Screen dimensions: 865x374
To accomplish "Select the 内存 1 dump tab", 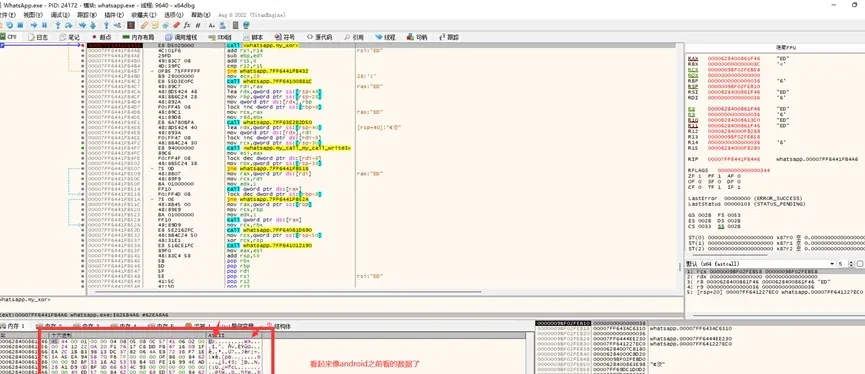I will pos(13,326).
